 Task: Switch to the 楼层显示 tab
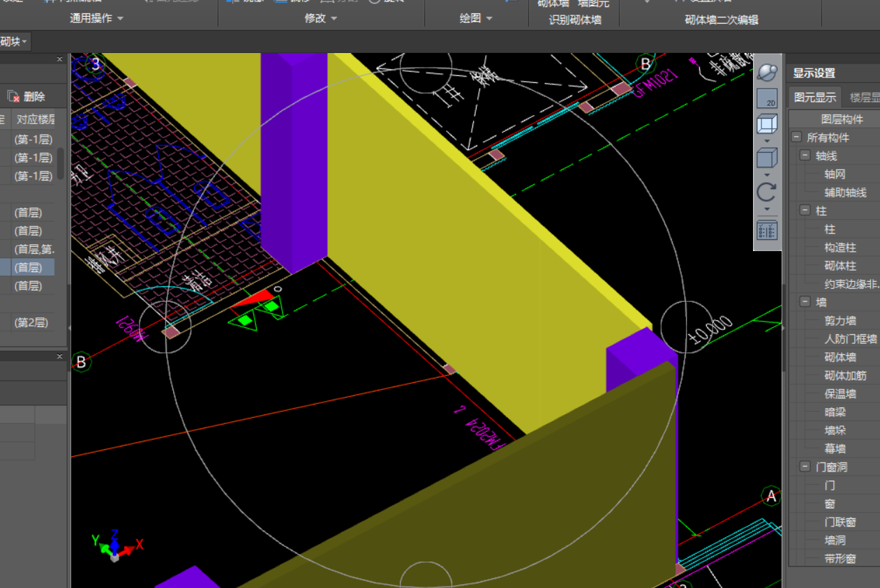pos(865,98)
